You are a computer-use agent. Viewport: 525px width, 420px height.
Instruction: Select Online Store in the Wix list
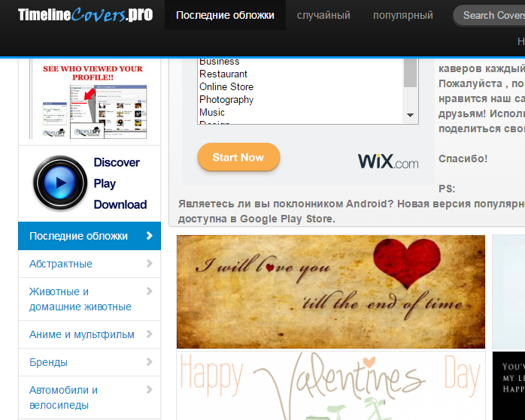pos(226,86)
